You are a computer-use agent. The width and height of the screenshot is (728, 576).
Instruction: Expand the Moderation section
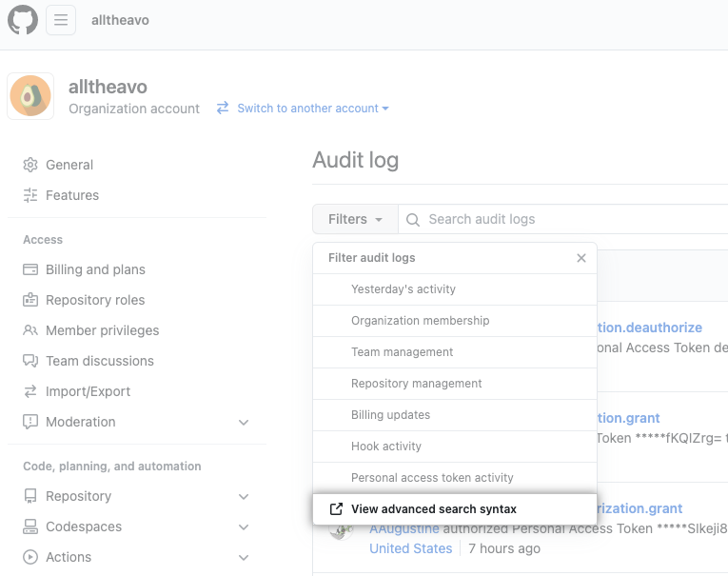coord(244,422)
